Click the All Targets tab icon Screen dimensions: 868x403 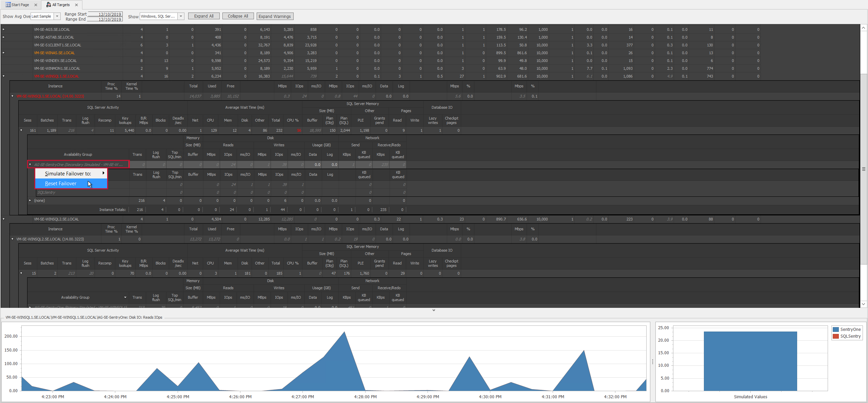tap(48, 4)
